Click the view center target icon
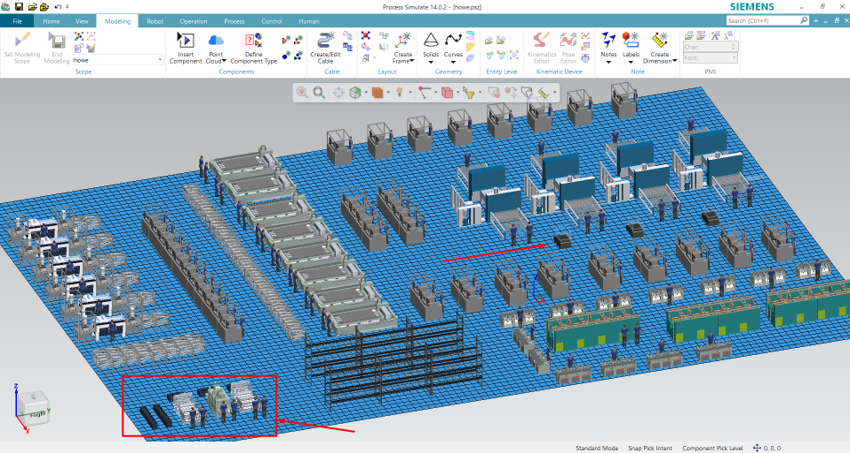Viewport: 850px width, 453px height. click(x=338, y=92)
